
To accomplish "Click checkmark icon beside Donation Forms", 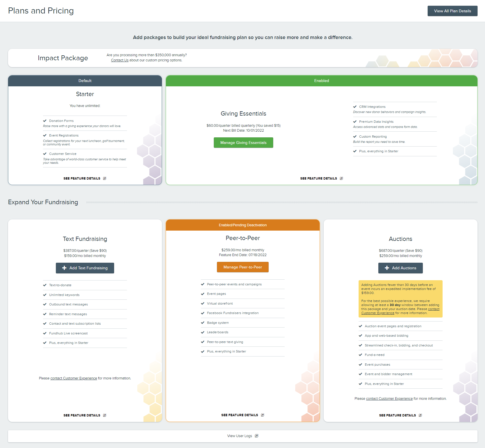I will tap(45, 121).
